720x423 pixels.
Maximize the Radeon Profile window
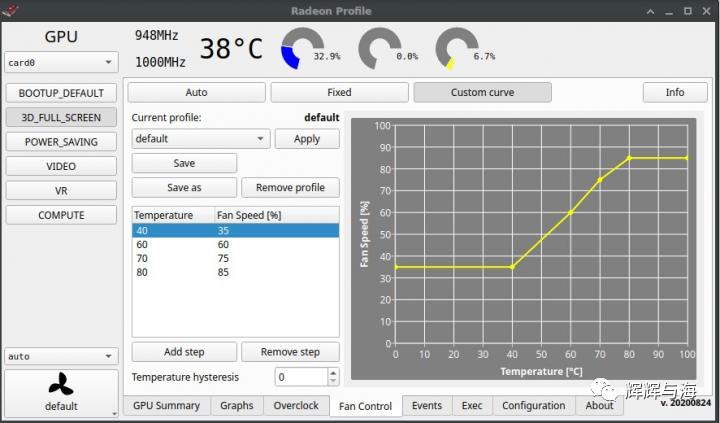688,11
